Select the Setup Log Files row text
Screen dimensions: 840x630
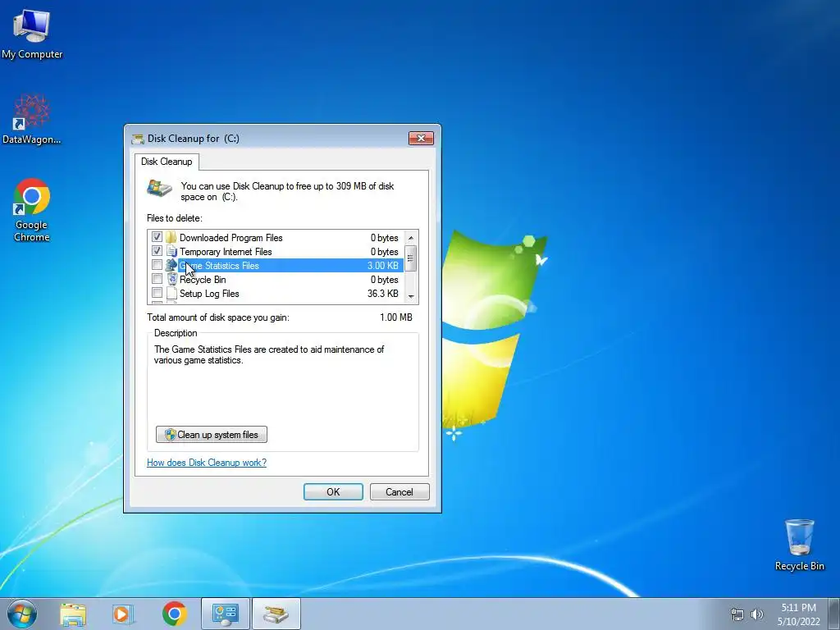click(209, 294)
